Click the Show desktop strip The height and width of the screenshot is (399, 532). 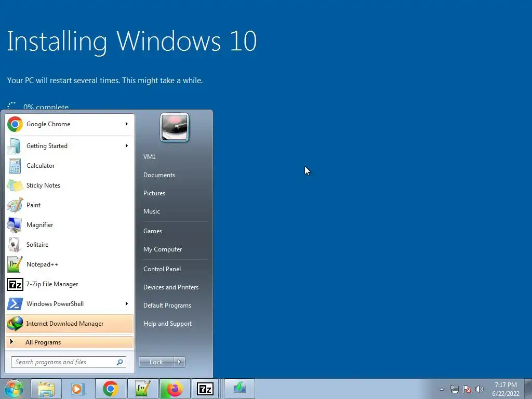(x=528, y=389)
